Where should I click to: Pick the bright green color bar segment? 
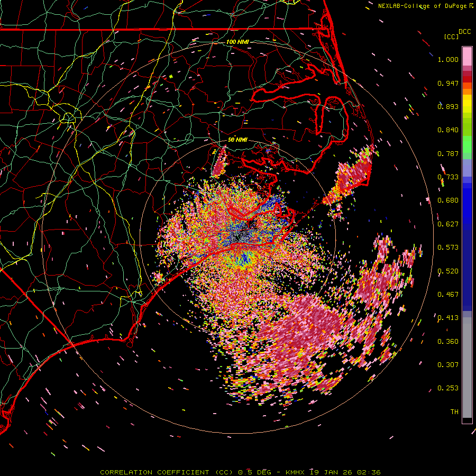coord(467,144)
